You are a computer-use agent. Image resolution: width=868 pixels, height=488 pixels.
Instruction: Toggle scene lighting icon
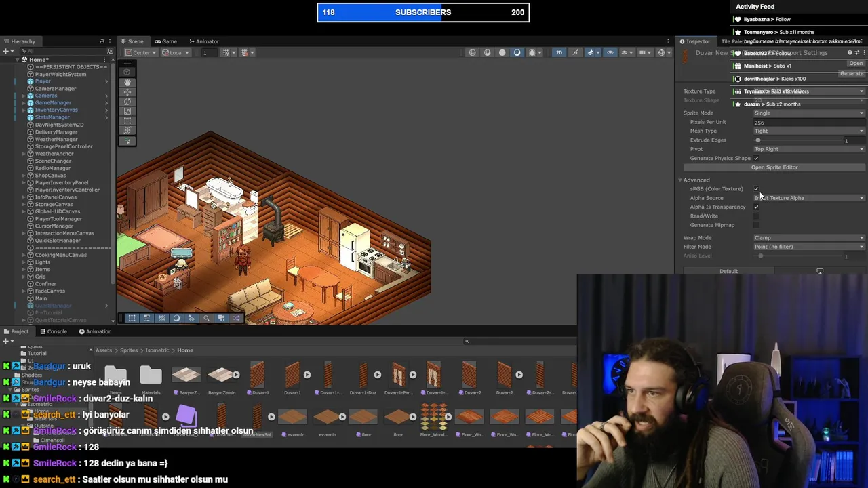[575, 52]
